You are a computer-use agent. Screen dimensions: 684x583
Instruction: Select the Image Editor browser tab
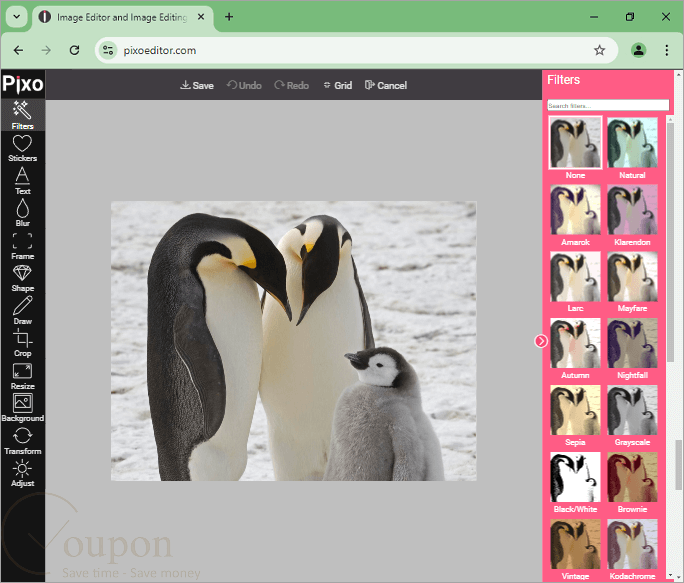click(x=122, y=17)
